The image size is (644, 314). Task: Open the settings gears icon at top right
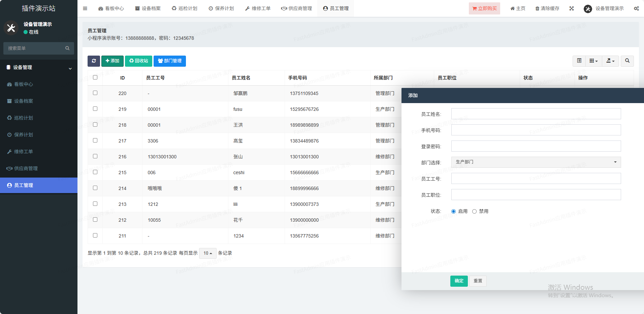[x=636, y=8]
